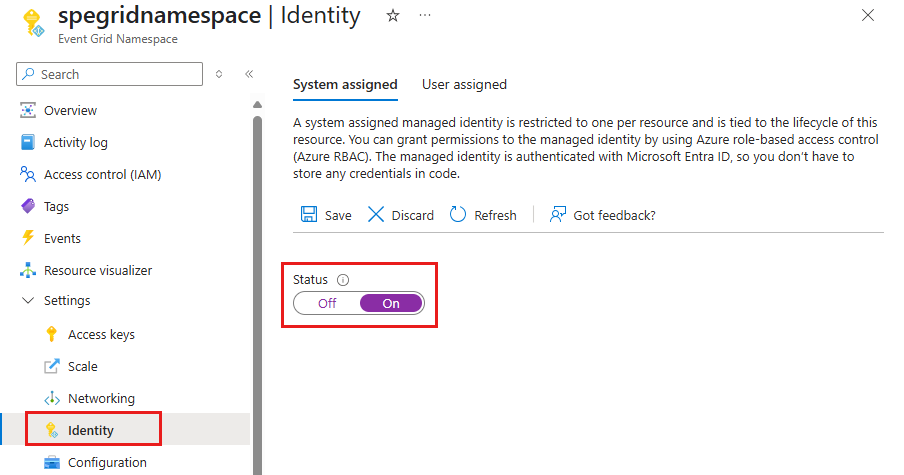The width and height of the screenshot is (904, 475).
Task: Click the sidebar vertical scrollbar
Action: (x=257, y=280)
